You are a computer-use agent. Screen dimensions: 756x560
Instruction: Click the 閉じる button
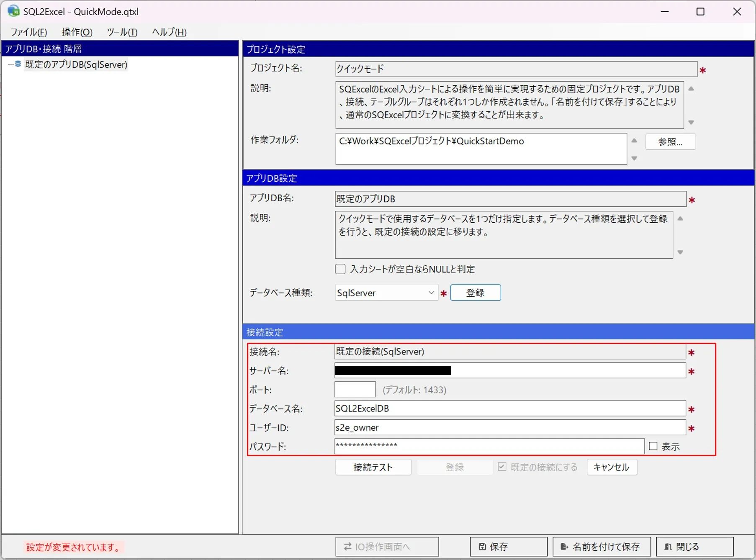click(695, 547)
